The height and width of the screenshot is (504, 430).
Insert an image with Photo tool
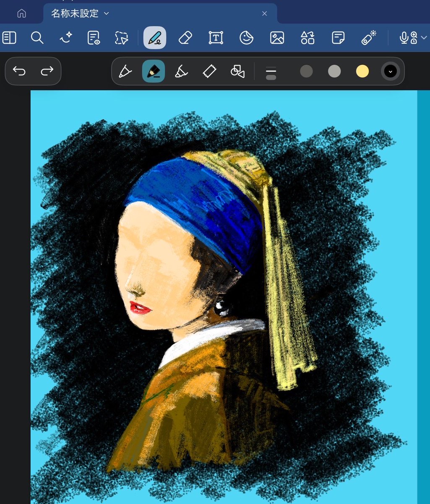[277, 38]
